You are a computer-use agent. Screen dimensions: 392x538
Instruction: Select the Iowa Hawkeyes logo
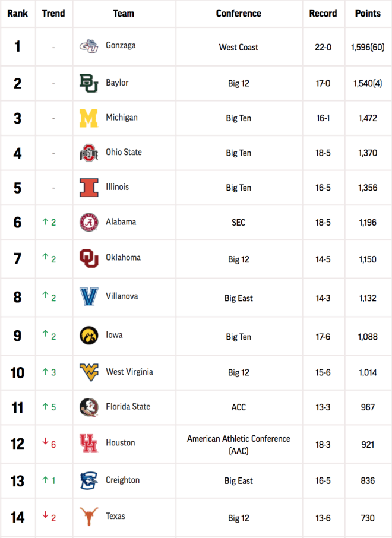(88, 336)
